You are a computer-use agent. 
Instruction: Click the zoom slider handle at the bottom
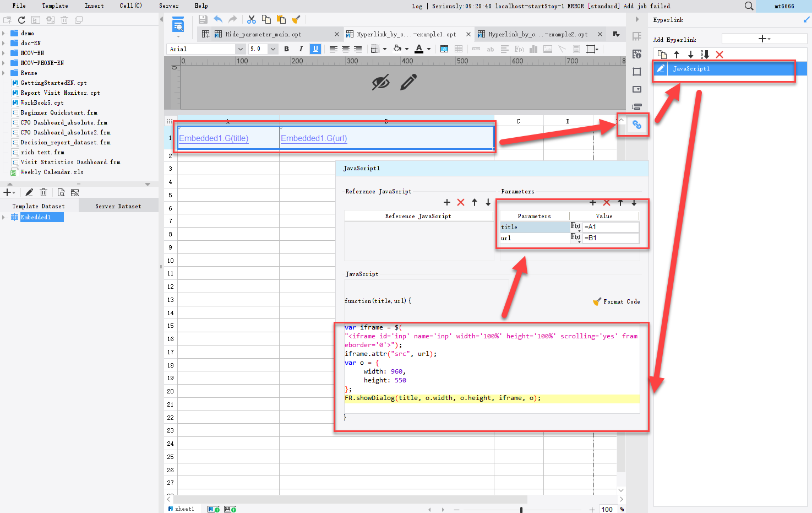(521, 510)
